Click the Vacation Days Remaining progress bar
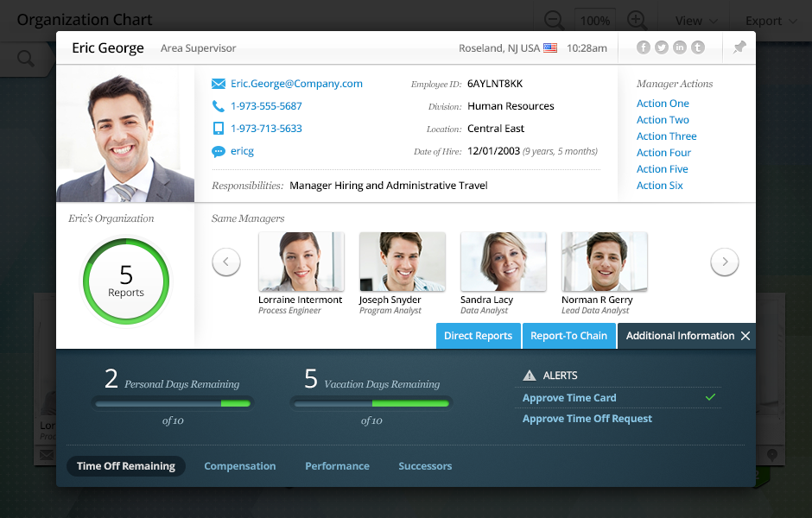 371,403
